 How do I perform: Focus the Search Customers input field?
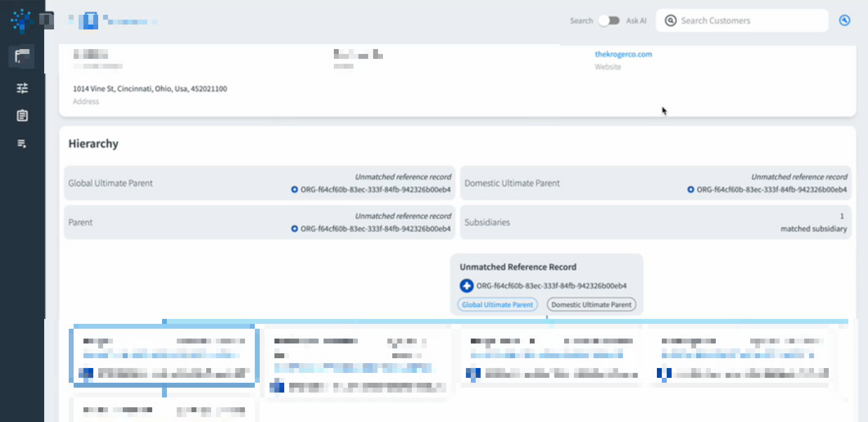coord(742,21)
